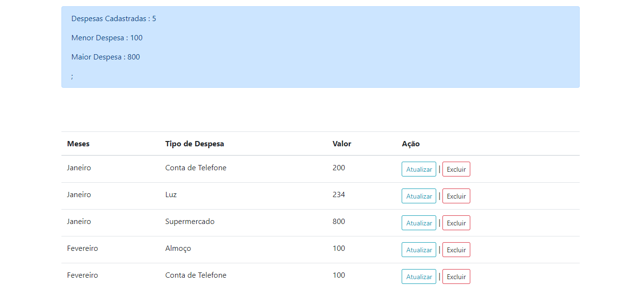Viewport: 644px width, 294px height.
Task: Click the Menor Despesa summary line
Action: (x=107, y=37)
